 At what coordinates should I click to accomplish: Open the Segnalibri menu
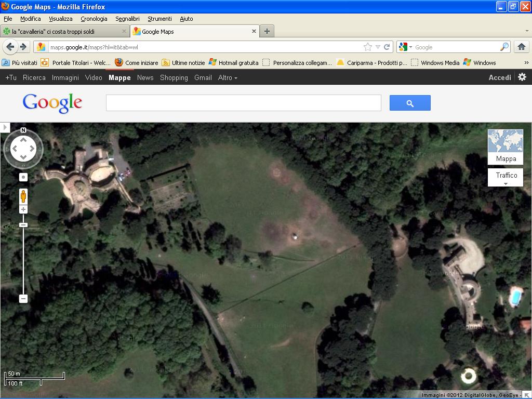(127, 19)
